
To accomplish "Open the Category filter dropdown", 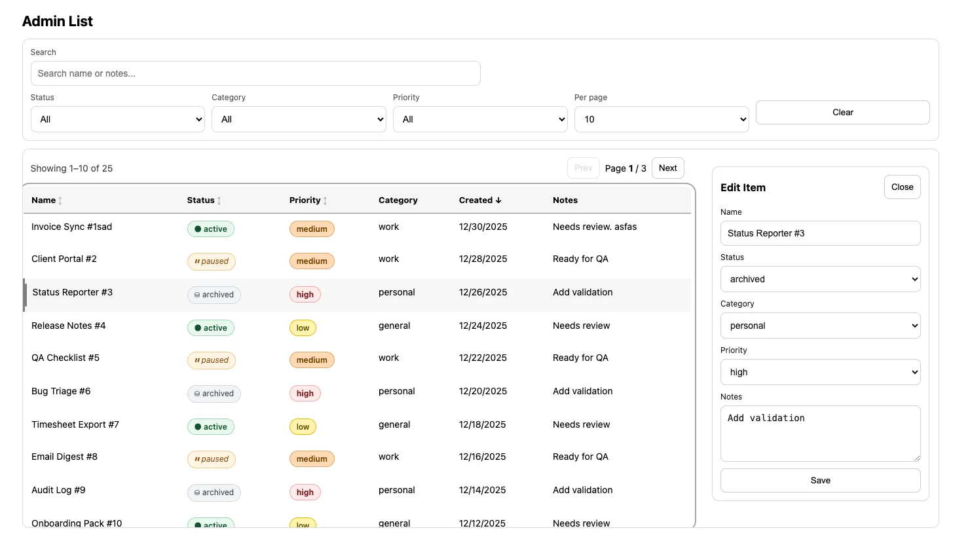I will tap(299, 119).
